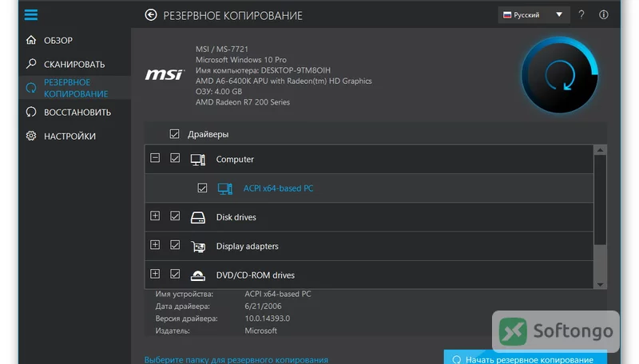The height and width of the screenshot is (364, 639).
Task: Click the large circular backup icon
Action: tap(560, 75)
